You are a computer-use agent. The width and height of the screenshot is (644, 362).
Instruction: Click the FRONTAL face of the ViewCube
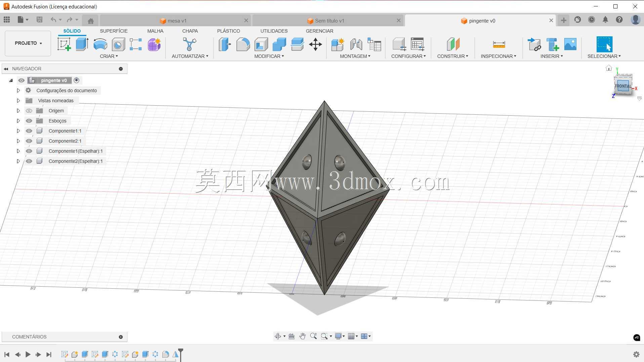[x=623, y=86]
